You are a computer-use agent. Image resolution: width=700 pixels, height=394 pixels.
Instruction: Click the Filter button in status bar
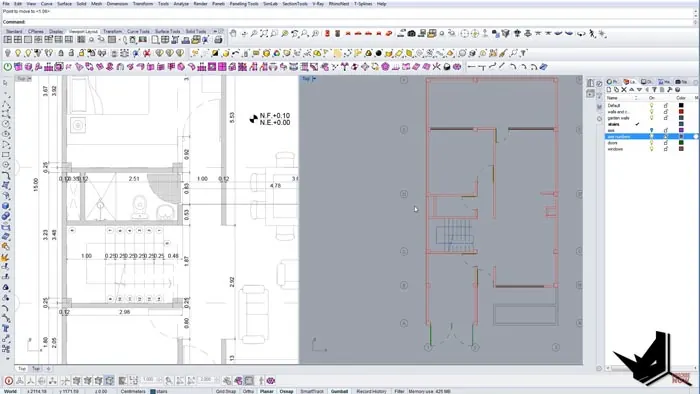[399, 391]
